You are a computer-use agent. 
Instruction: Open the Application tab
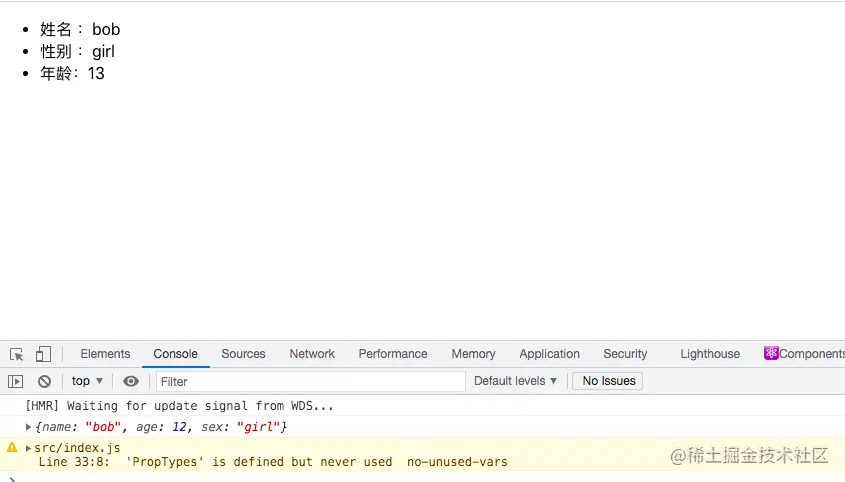coord(550,354)
